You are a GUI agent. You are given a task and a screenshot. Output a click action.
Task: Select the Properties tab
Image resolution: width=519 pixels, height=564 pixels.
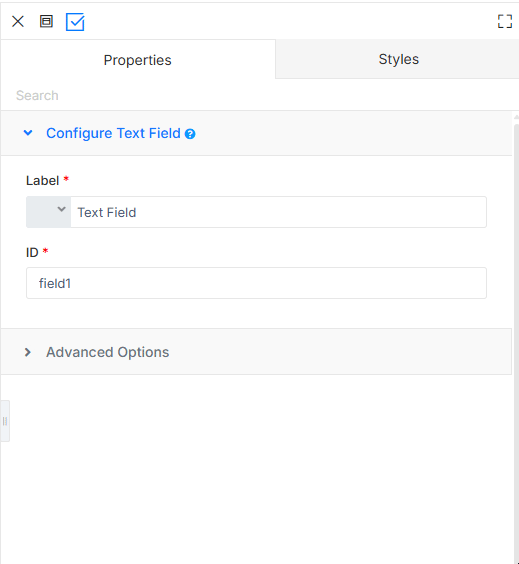pyautogui.click(x=137, y=60)
